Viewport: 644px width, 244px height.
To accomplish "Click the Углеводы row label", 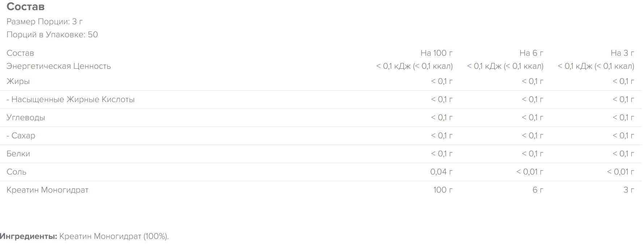I will [26, 118].
